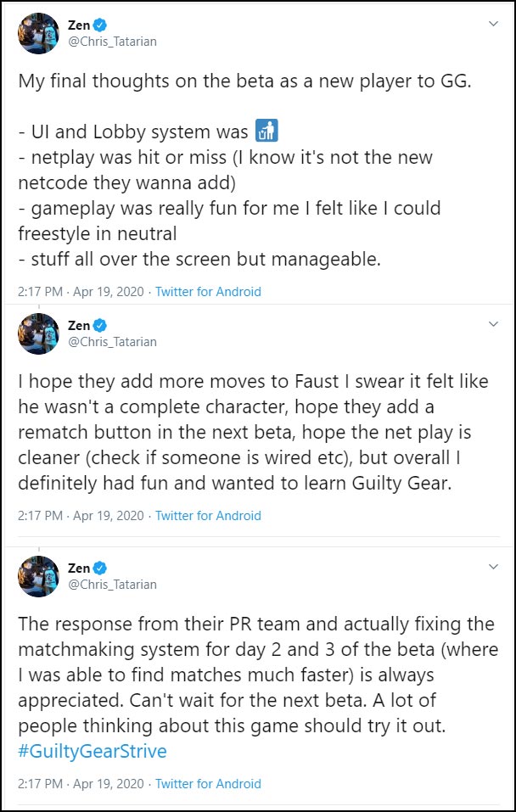Open the options chevron on the final thoughts tweet
Screen dimensions: 516x812
coord(494,24)
